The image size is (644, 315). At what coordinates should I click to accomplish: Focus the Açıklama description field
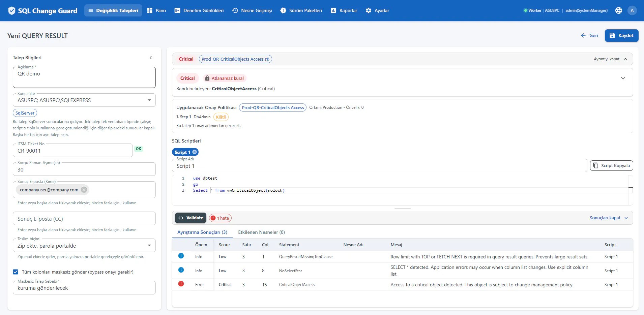pyautogui.click(x=84, y=77)
